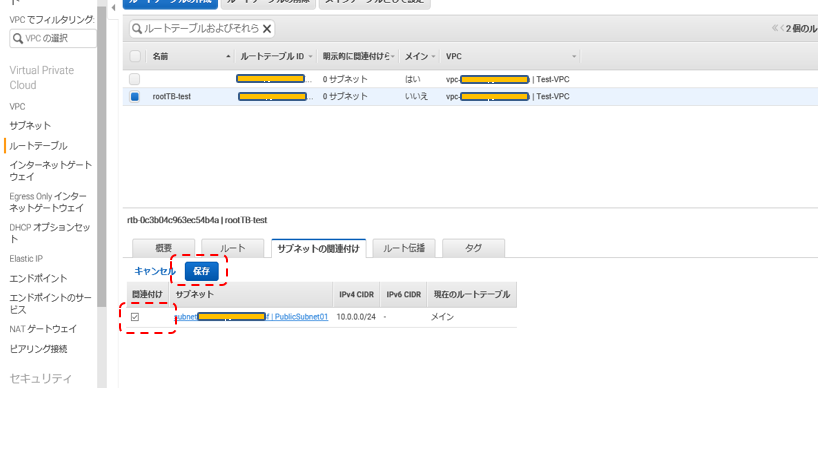The image size is (819, 460).
Task: Deselect the rootTB-test row checkbox
Action: click(135, 97)
